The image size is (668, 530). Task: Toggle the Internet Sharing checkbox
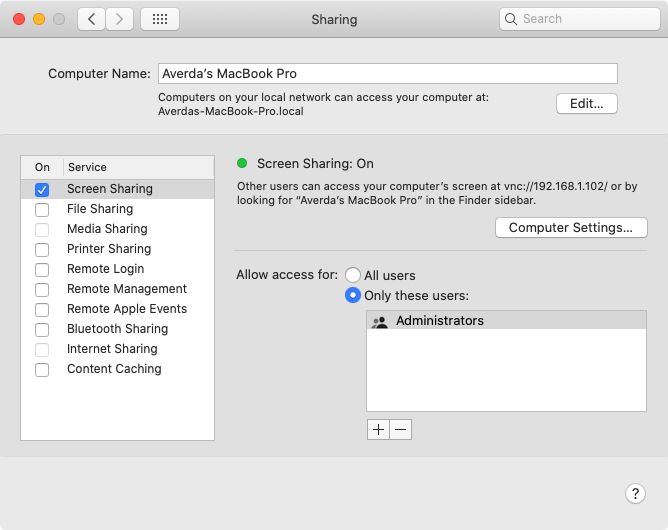point(42,350)
